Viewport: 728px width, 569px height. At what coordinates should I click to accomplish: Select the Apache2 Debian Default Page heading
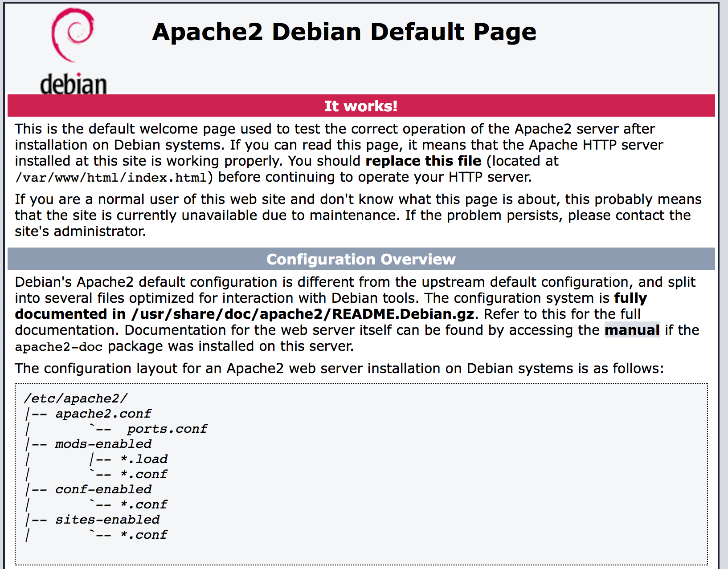coord(344,31)
